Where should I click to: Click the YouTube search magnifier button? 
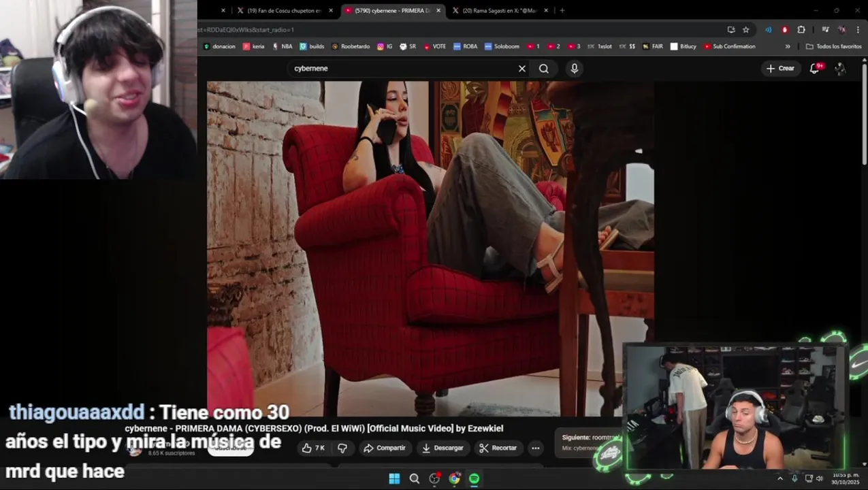[x=544, y=68]
